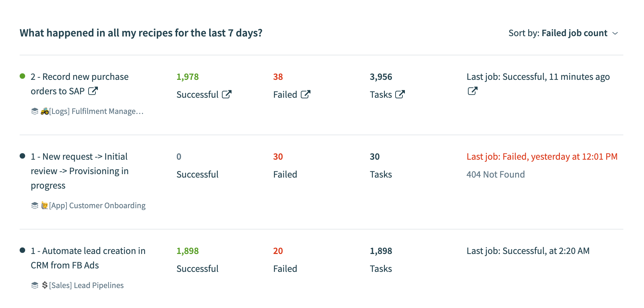The image size is (644, 308).
Task: Click external link icon next to 38 Failed
Action: pos(306,95)
